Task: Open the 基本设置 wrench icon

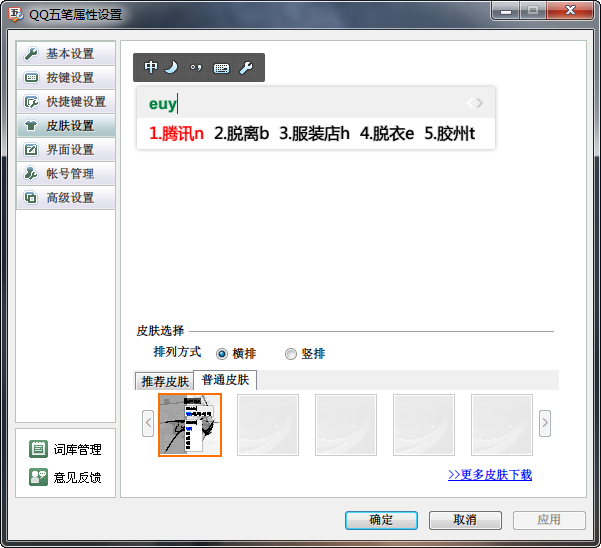Action: pyautogui.click(x=31, y=54)
